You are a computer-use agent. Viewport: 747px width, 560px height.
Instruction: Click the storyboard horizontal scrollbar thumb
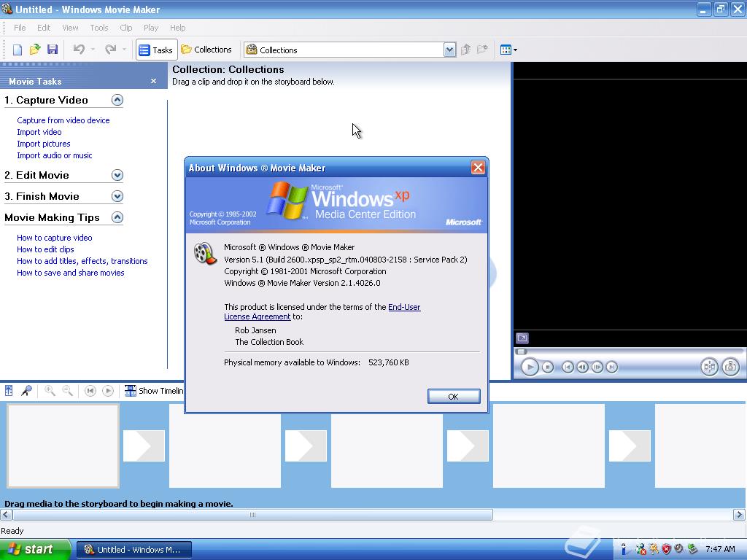253,515
